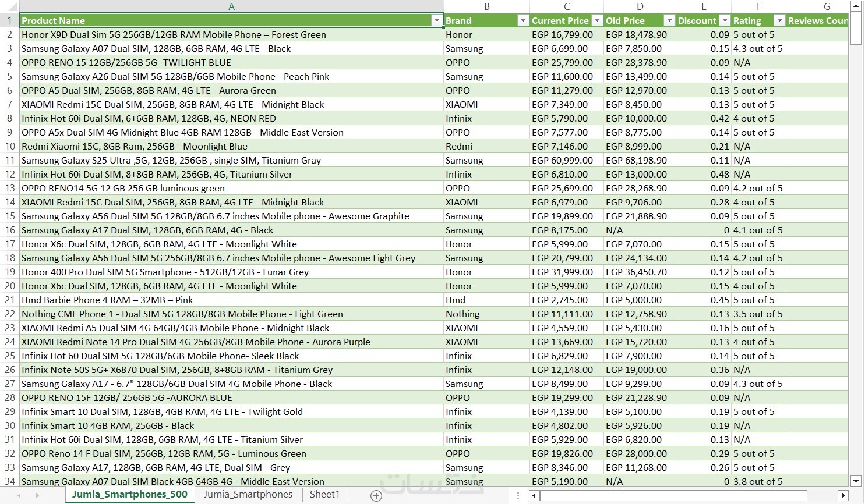Viewport: 865px width, 504px height.
Task: Select the discount cell showing 0.42
Action: [x=704, y=118]
